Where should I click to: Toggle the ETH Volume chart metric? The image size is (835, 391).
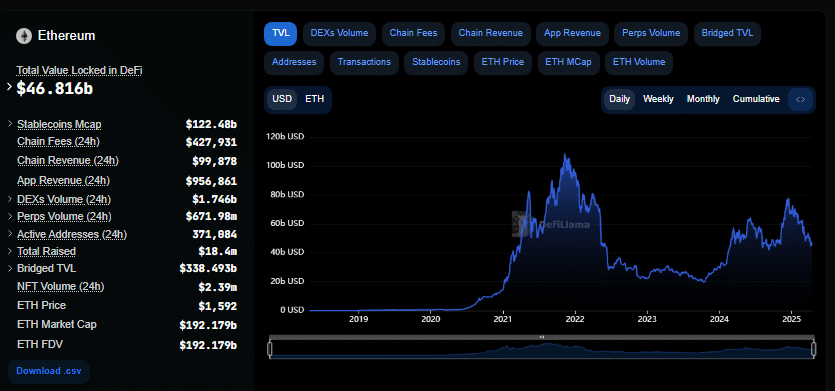tap(639, 62)
